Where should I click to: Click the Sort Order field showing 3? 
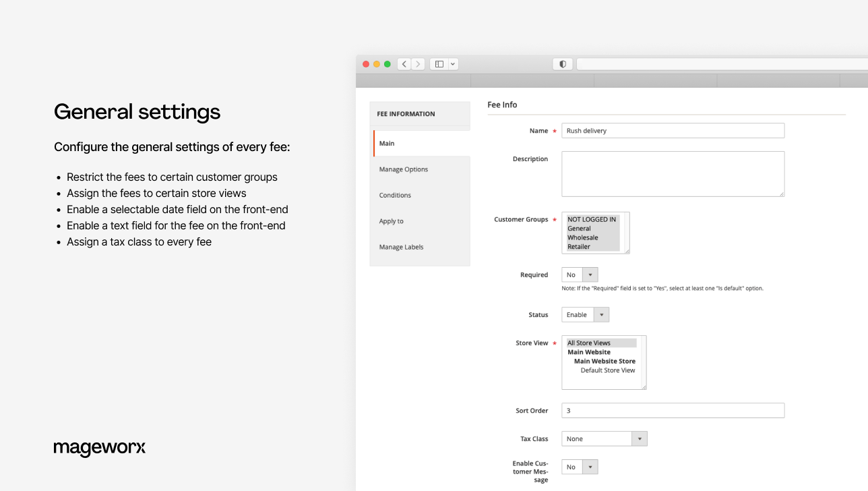pos(673,410)
